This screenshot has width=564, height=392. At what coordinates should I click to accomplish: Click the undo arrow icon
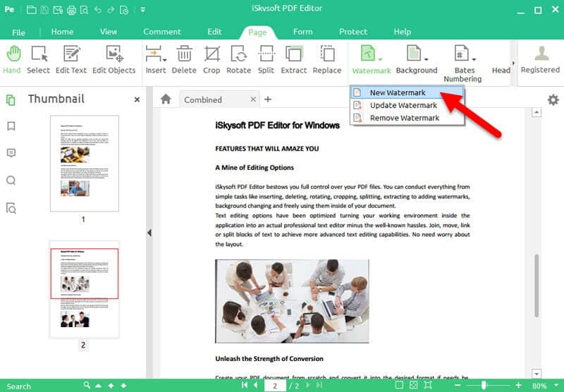click(x=98, y=10)
